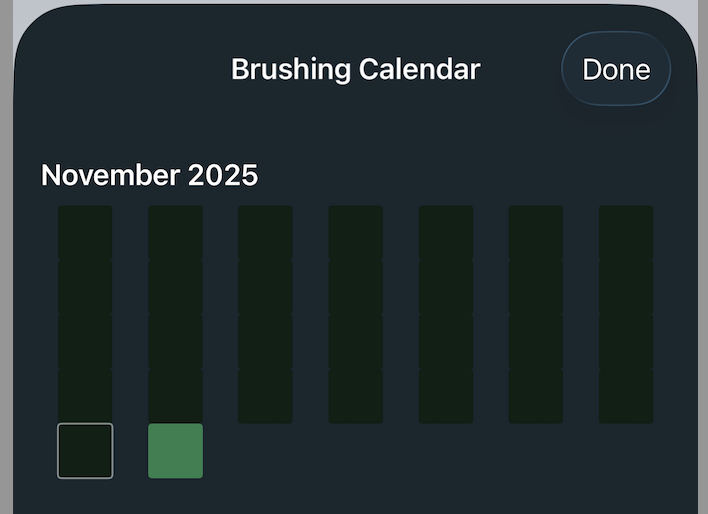708x514 pixels.
Task: Select the green completed brushing day
Action: point(176,451)
